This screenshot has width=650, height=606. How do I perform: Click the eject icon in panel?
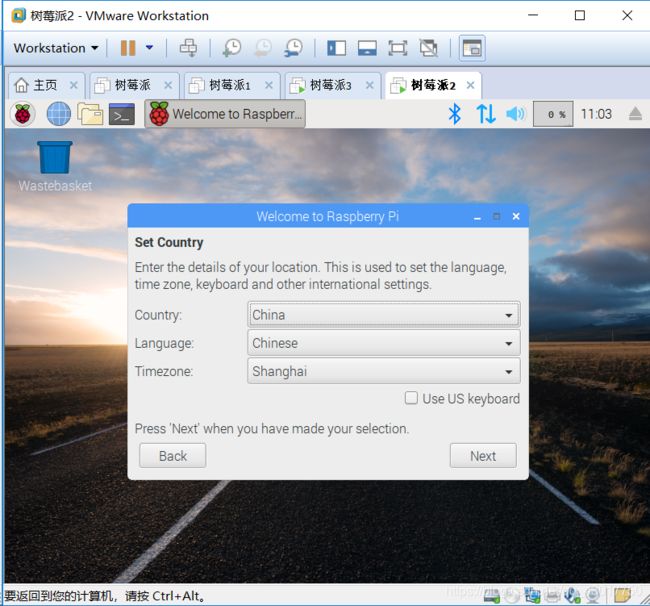635,114
